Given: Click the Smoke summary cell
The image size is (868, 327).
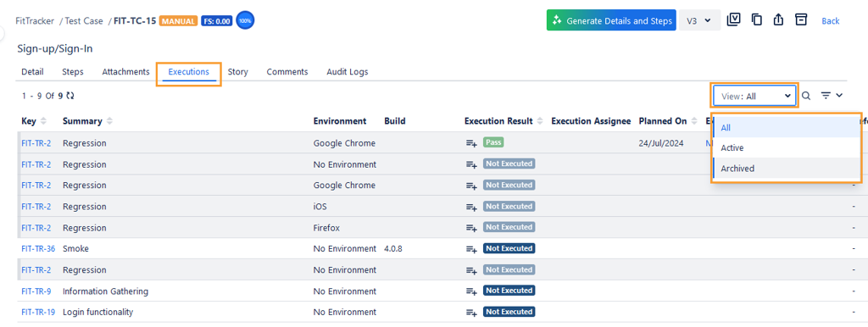Looking at the screenshot, I should coord(75,249).
